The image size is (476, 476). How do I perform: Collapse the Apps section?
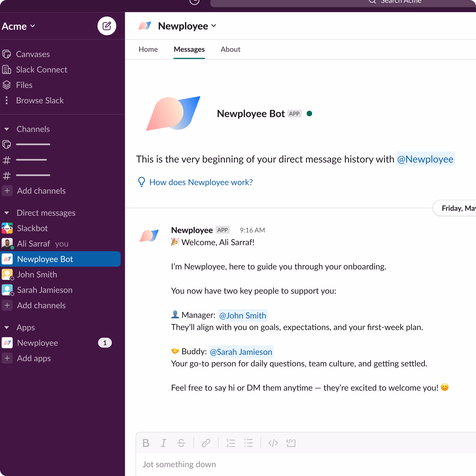[7, 327]
